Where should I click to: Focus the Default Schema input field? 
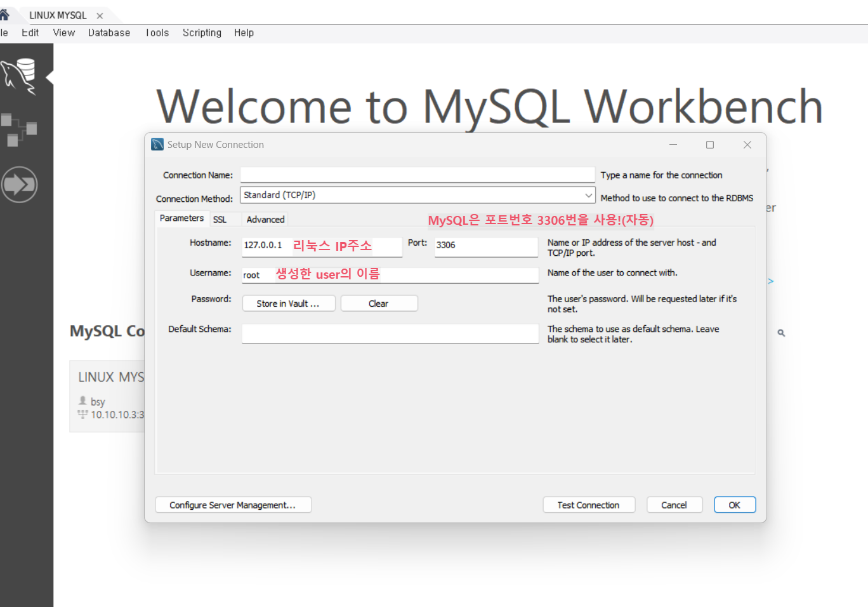390,334
